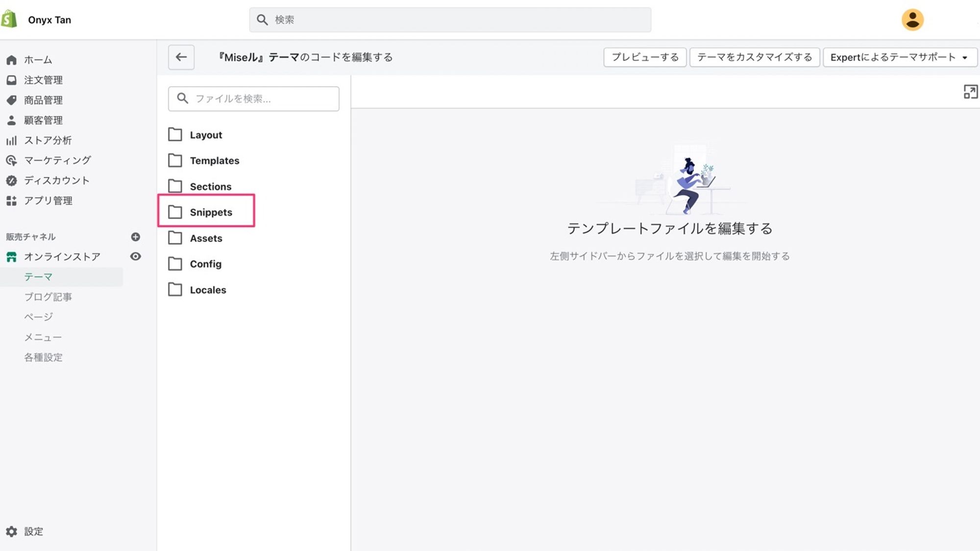Open 注文管理 in the sidebar

pyautogui.click(x=43, y=80)
